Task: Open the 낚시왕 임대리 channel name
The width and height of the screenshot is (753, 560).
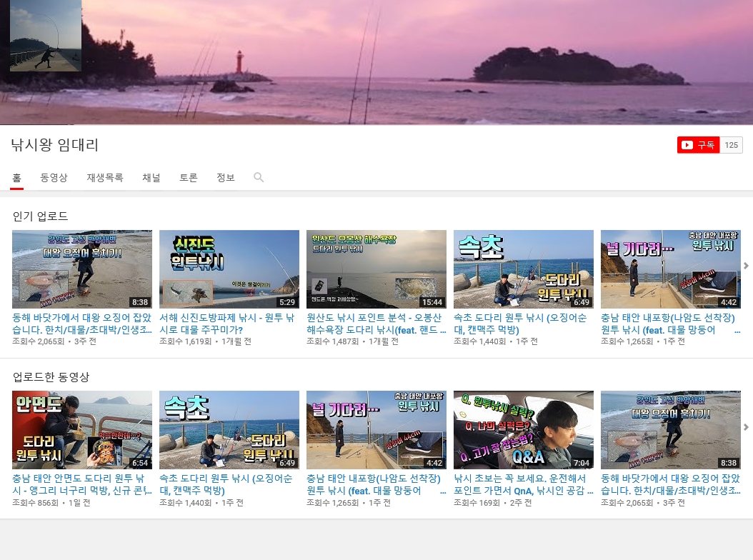Action: coord(55,145)
